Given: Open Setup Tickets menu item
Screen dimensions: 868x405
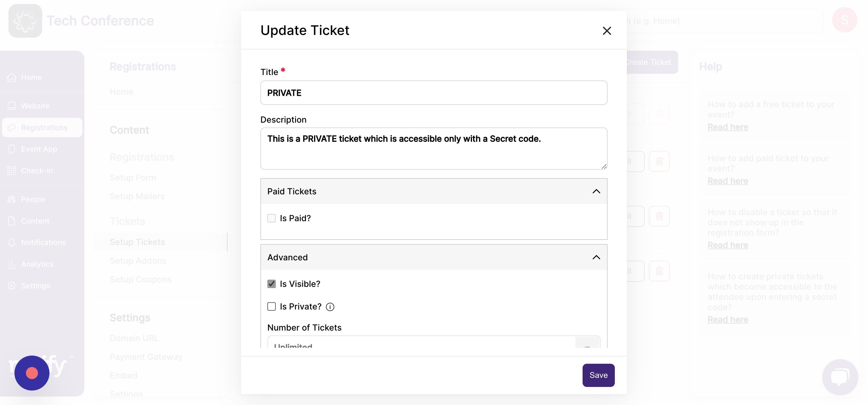Looking at the screenshot, I should click(x=137, y=242).
